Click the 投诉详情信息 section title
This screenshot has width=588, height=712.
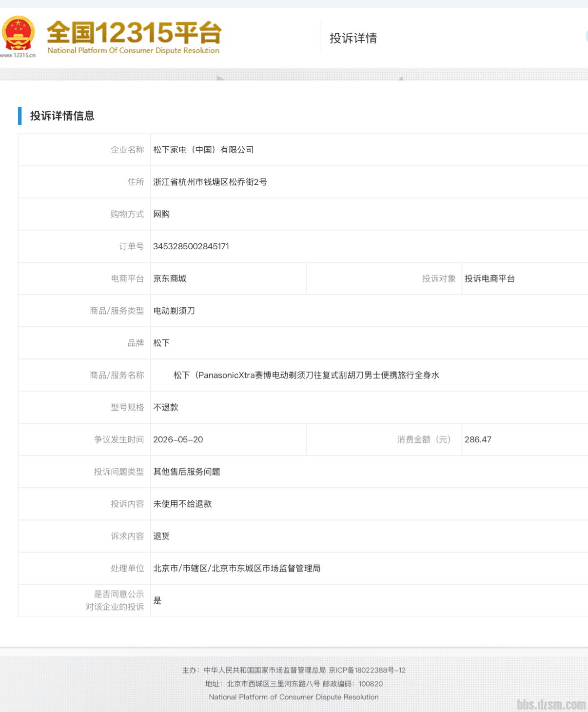(62, 116)
